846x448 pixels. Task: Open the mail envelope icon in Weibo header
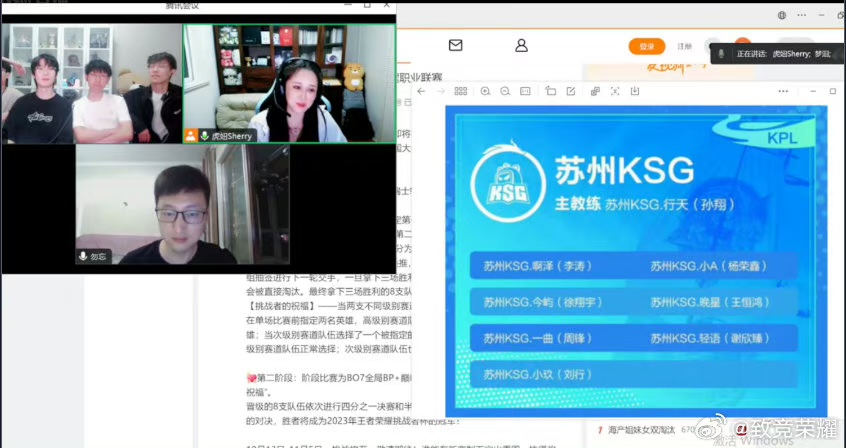tap(455, 45)
